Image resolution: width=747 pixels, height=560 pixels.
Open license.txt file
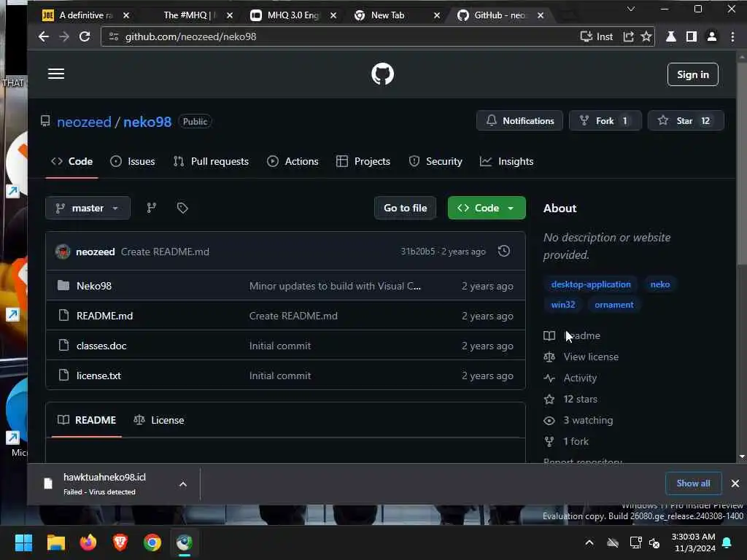pyautogui.click(x=98, y=376)
